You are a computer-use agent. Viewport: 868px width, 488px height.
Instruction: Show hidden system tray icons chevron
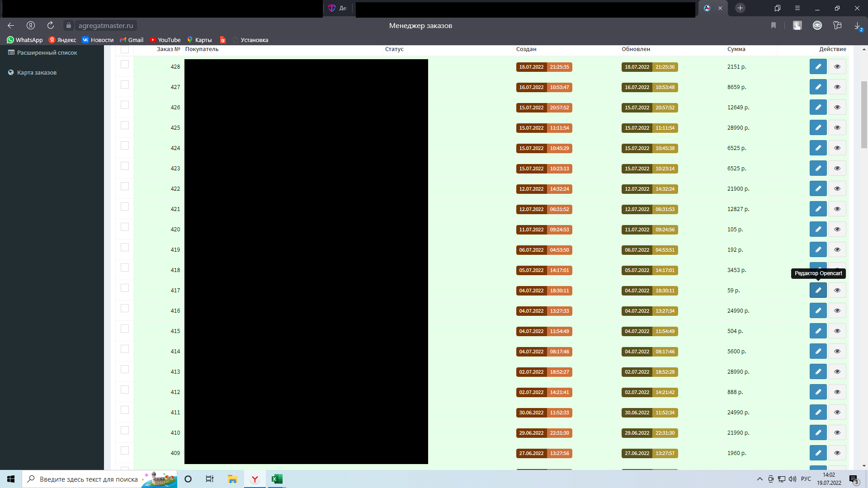click(x=759, y=479)
